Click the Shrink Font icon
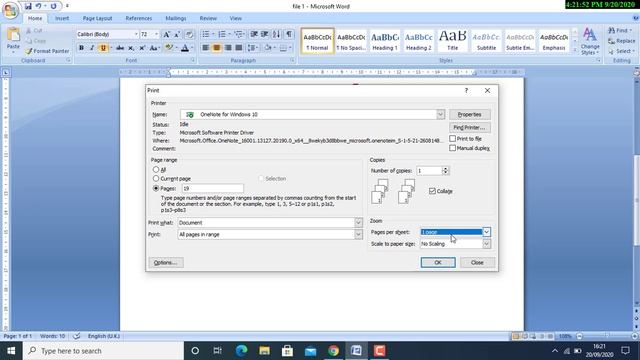Screen dimensions: 640x360 (177, 34)
